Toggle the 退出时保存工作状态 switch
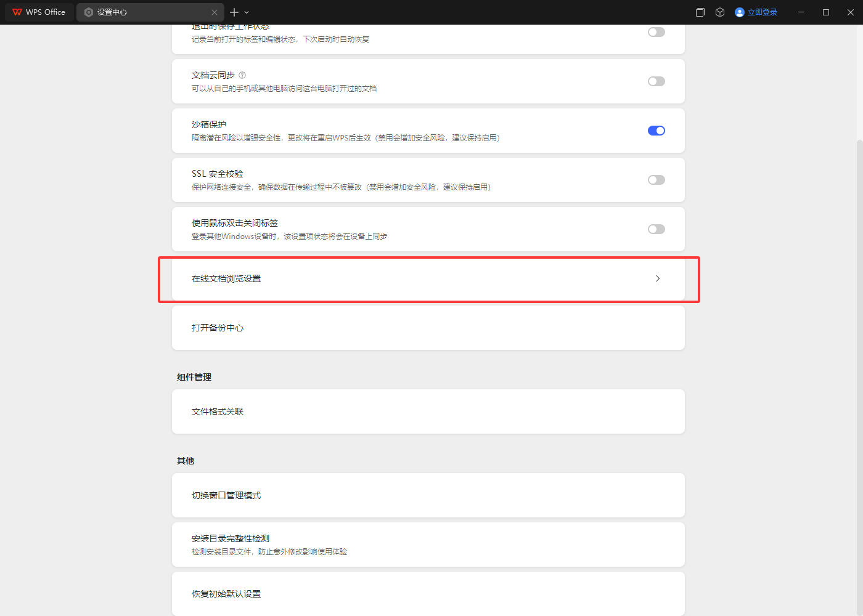 (656, 32)
